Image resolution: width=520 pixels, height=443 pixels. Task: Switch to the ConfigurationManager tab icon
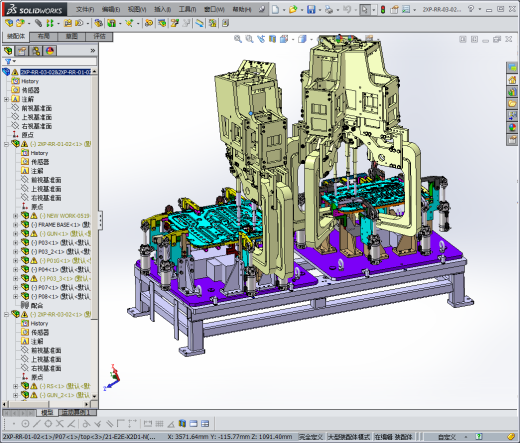click(x=36, y=51)
